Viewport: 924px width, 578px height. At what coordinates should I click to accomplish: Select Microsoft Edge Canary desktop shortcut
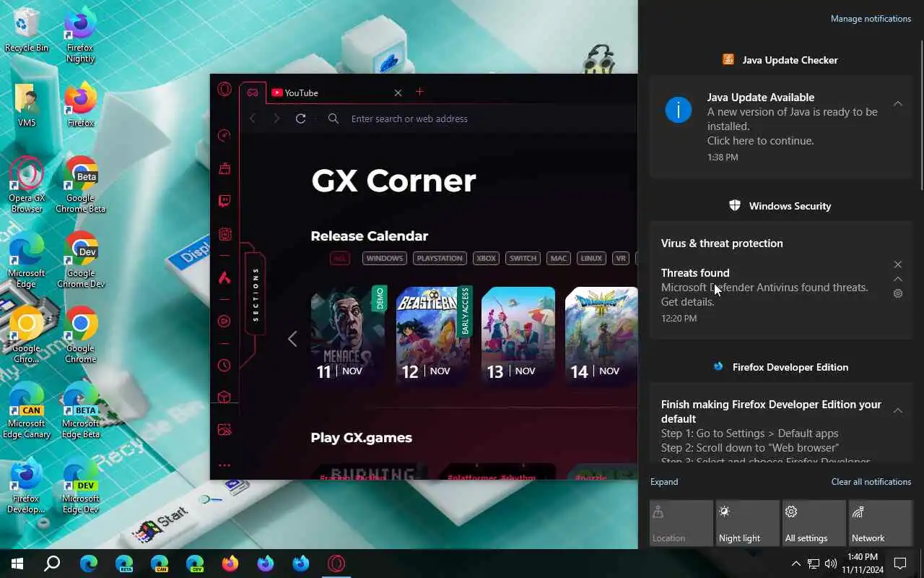click(x=27, y=410)
